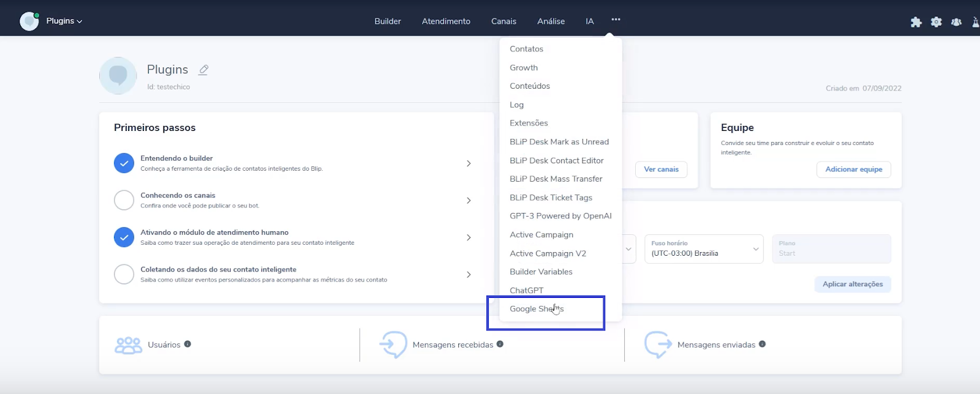Open the settings gear icon

click(x=937, y=22)
